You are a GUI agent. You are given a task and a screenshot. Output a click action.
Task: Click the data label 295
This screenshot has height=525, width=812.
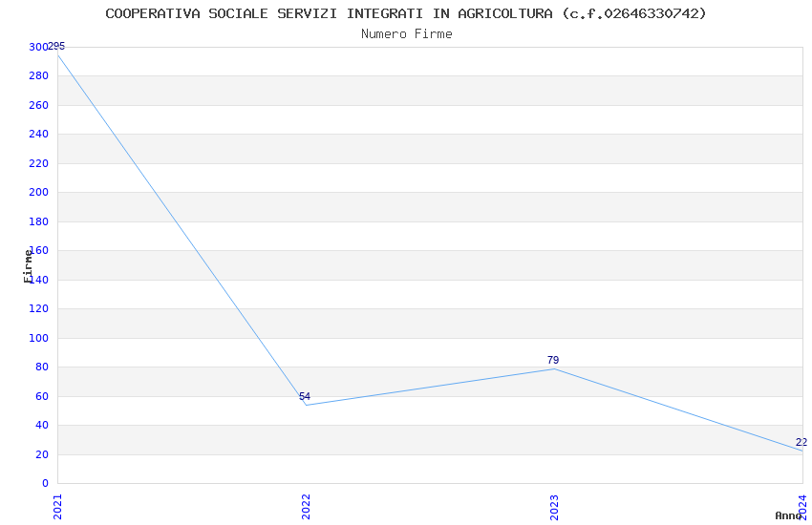coord(56,46)
